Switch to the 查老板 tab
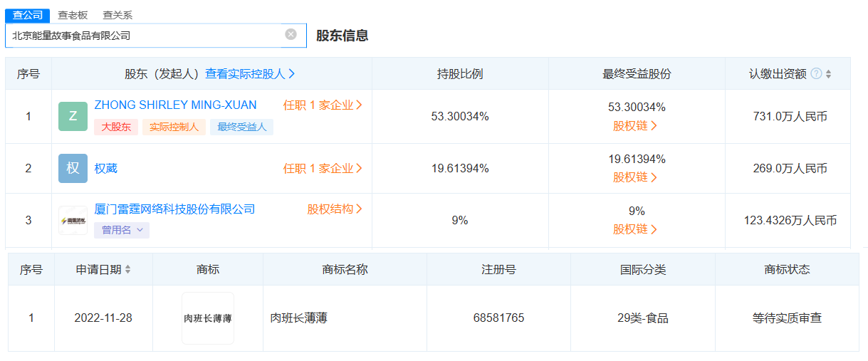 (73, 15)
